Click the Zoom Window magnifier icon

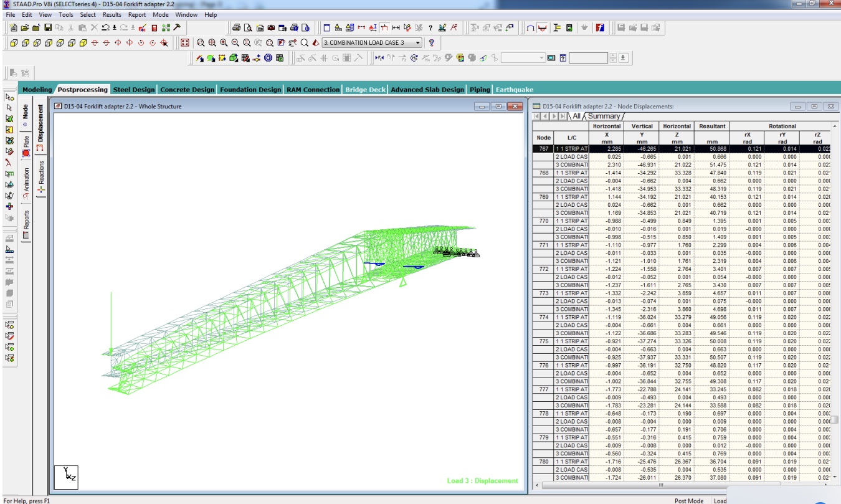201,43
